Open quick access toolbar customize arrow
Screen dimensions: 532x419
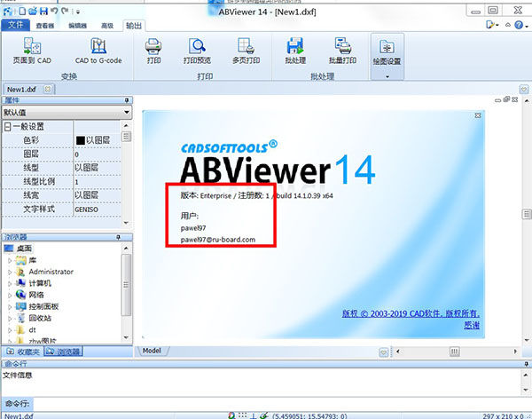click(78, 12)
